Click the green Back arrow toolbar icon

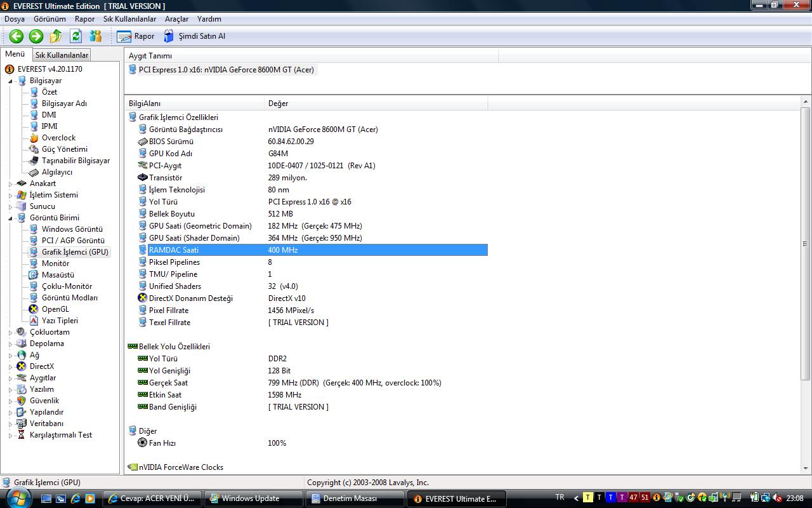tap(16, 36)
